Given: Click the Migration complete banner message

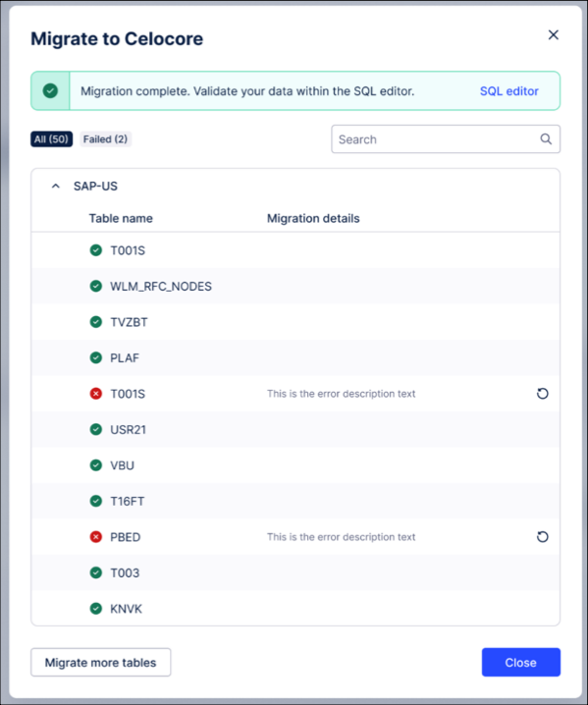Looking at the screenshot, I should [x=247, y=91].
